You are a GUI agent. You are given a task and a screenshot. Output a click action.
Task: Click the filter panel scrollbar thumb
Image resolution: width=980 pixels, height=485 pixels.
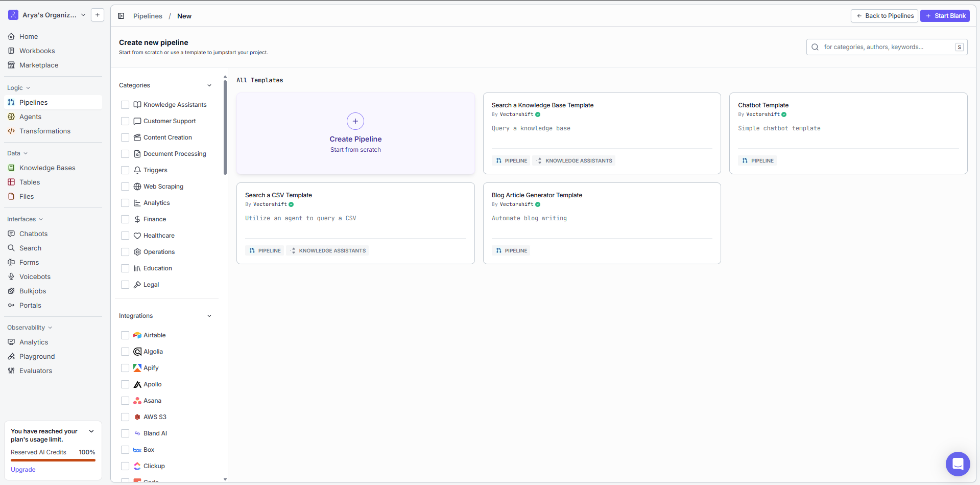coord(225,127)
